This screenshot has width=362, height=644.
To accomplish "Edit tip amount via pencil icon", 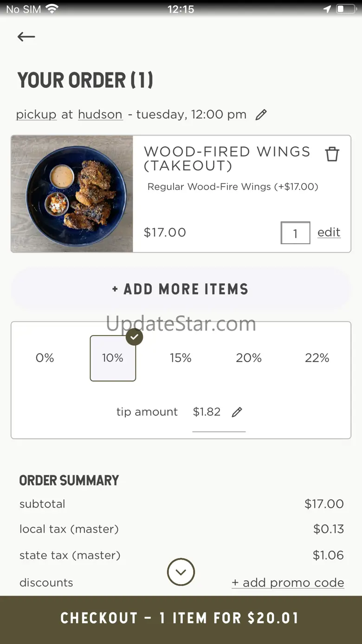I will 237,412.
